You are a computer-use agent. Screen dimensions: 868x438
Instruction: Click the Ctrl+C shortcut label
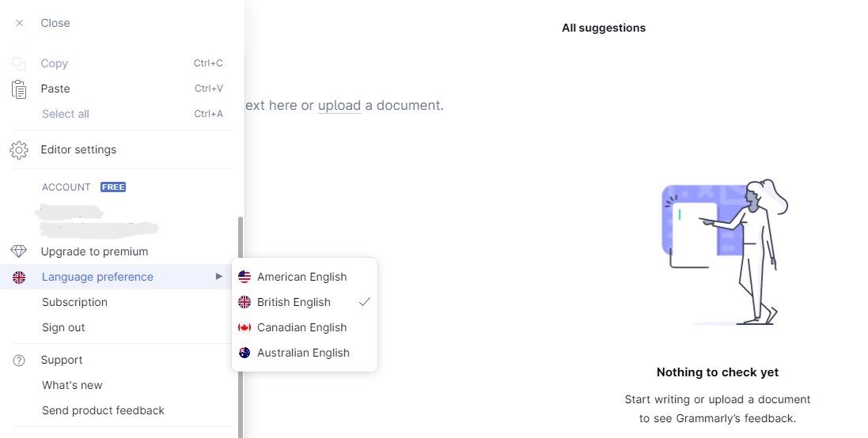click(208, 63)
